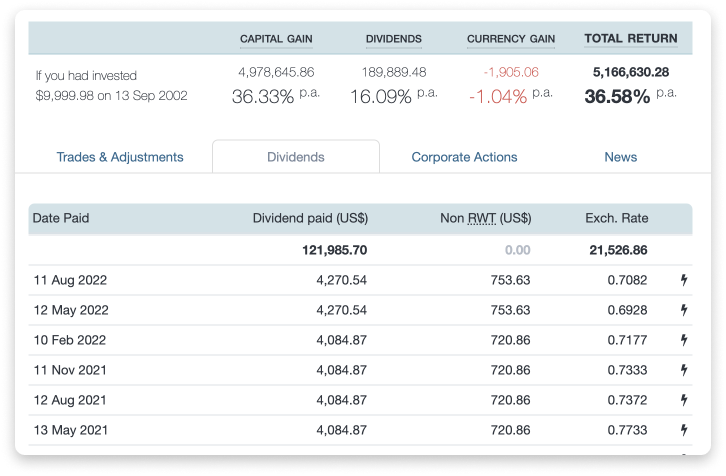Click lightning icon for 12 Aug 2021 dividend
This screenshot has height=476, width=726.
(x=684, y=400)
